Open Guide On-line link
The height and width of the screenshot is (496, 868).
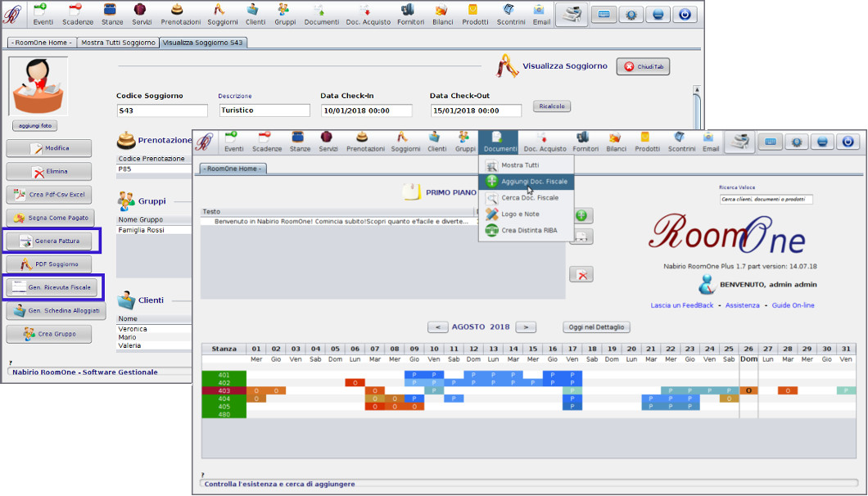coord(793,305)
